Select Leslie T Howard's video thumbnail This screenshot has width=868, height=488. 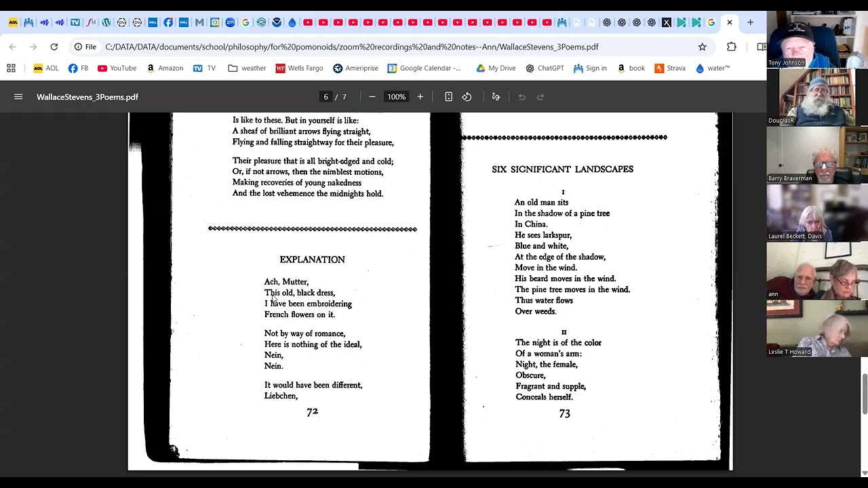pyautogui.click(x=817, y=328)
